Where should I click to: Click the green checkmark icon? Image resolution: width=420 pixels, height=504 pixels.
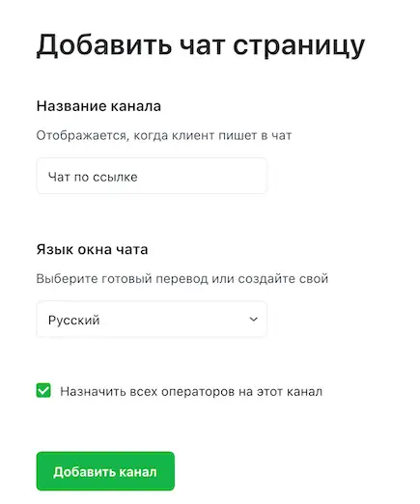point(43,390)
